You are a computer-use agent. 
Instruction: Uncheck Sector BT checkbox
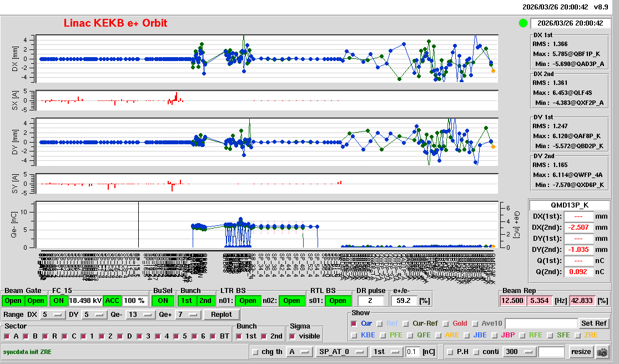214,336
